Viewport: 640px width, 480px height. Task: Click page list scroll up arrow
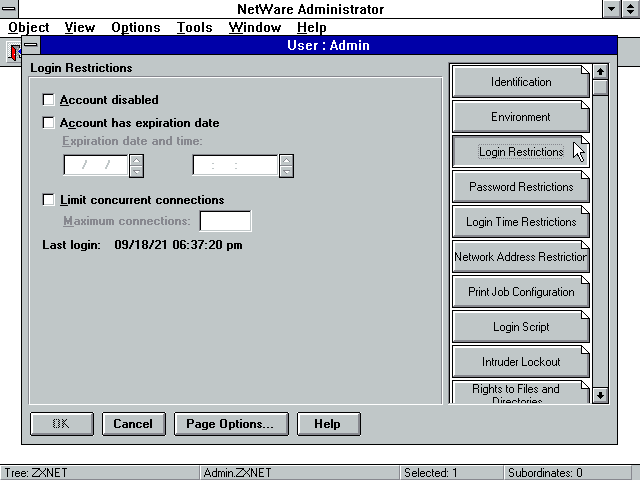point(600,72)
